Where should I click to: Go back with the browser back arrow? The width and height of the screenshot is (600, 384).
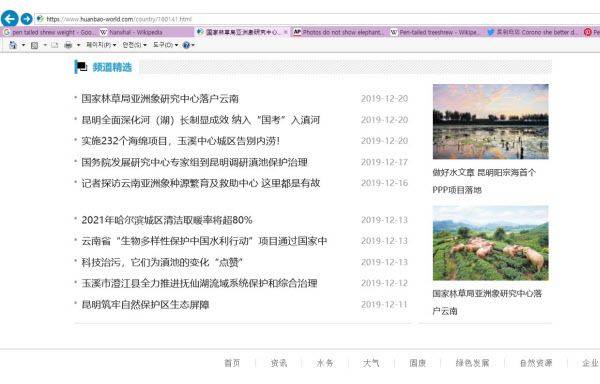coord(9,18)
